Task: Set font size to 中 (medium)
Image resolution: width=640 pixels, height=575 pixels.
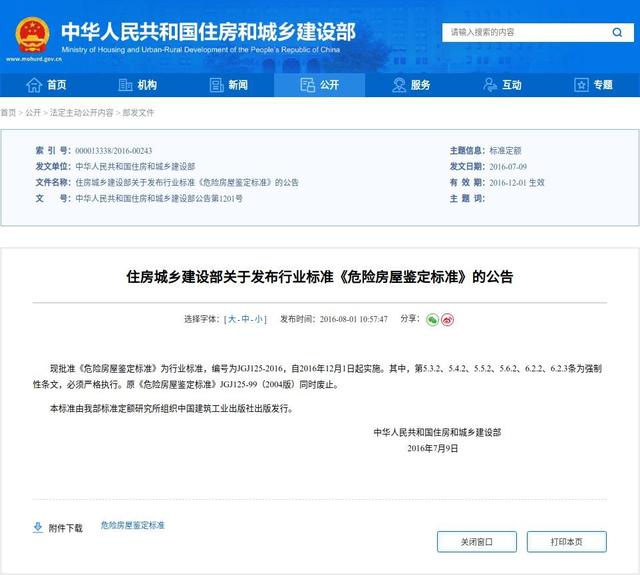Action: point(246,319)
